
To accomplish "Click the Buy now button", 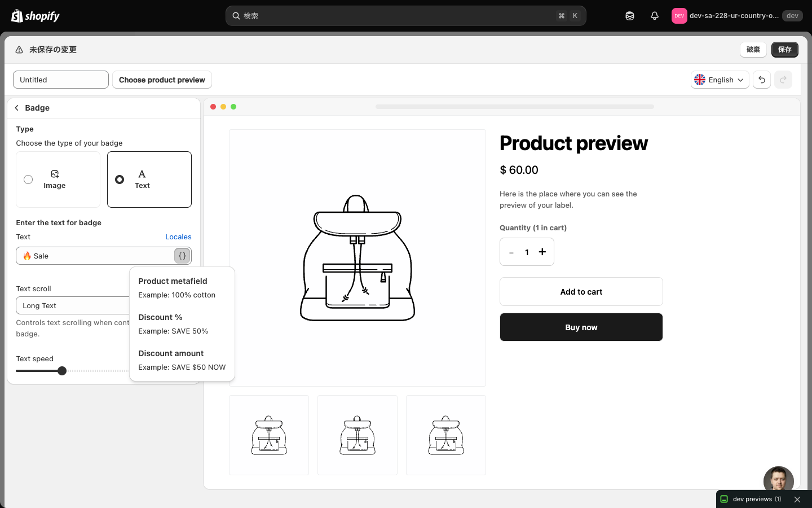I will [x=581, y=327].
